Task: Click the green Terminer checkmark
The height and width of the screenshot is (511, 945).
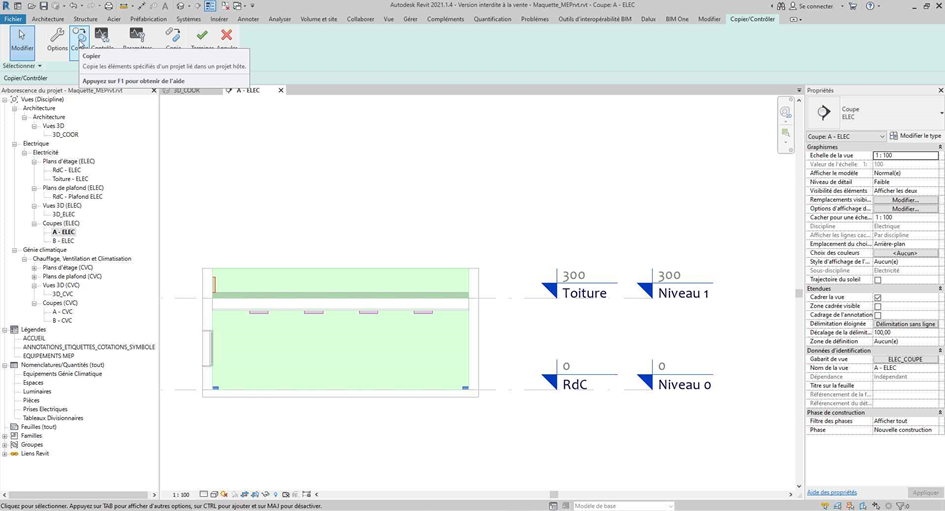Action: click(202, 38)
